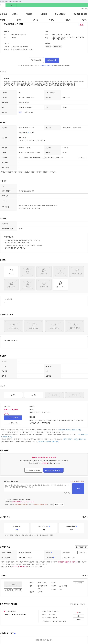Image resolution: width=88 pixels, height=644 pixels.
Task: Open the 채용정보 menu
Action: coord(15,14)
